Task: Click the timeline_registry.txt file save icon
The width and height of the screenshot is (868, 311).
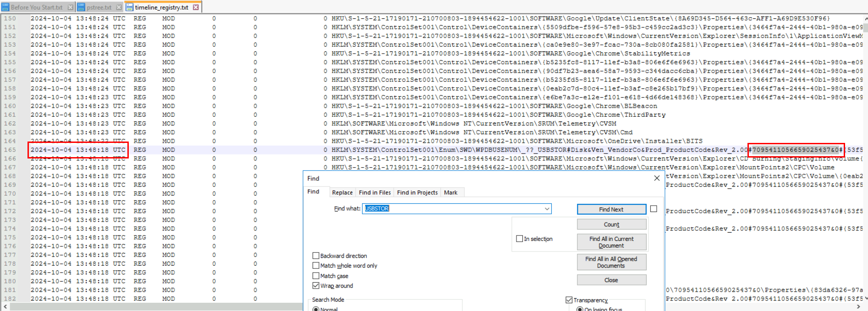Action: (130, 7)
